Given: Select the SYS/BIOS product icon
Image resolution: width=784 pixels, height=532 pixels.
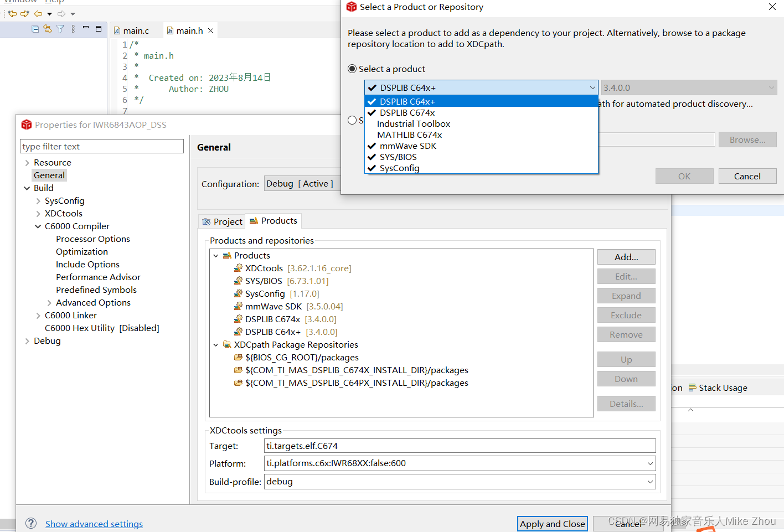Looking at the screenshot, I should pos(238,281).
